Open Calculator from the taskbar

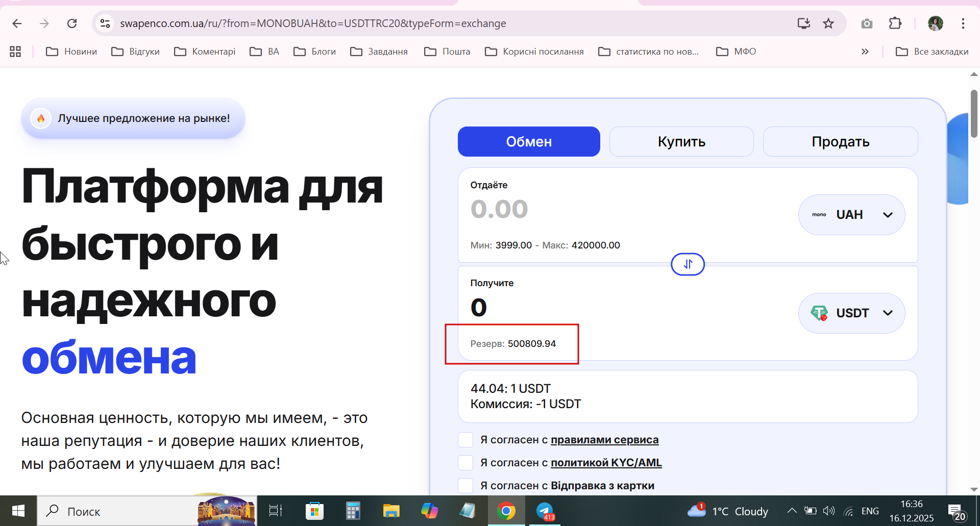tap(353, 511)
